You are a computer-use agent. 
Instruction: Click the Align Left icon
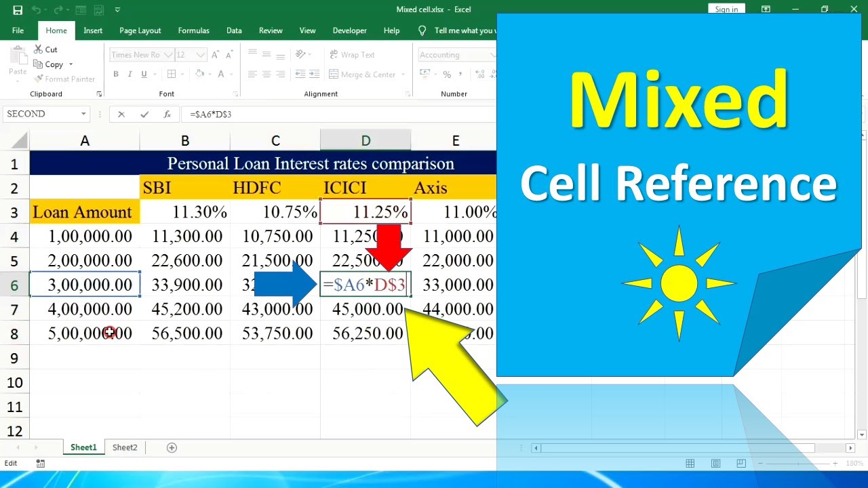click(252, 75)
